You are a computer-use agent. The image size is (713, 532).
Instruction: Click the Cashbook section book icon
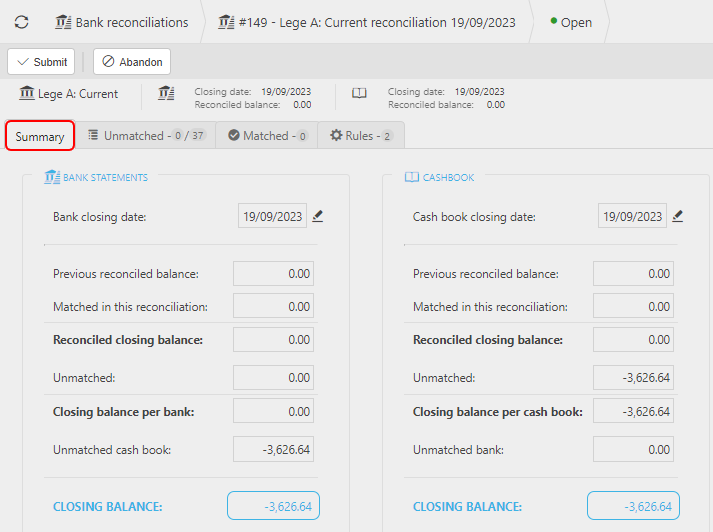(x=412, y=177)
